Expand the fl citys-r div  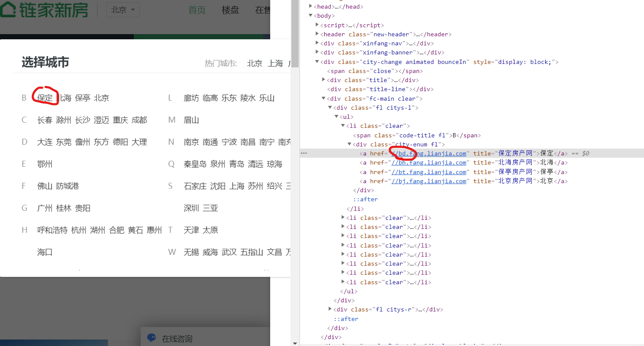pyautogui.click(x=330, y=309)
